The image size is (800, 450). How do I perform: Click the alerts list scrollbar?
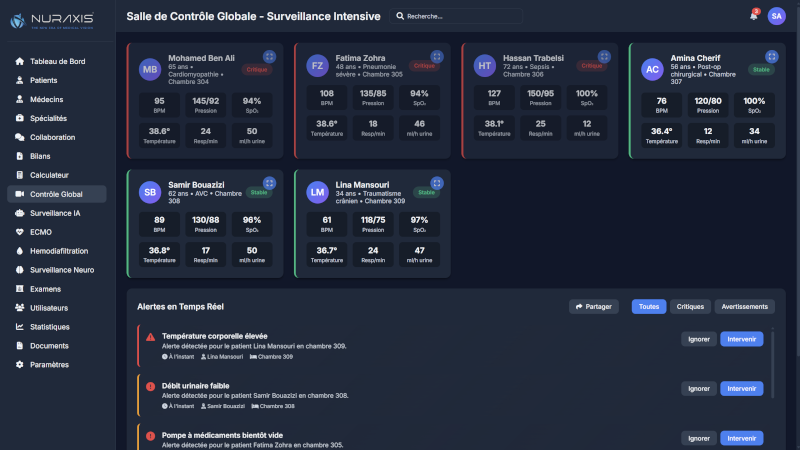(772, 360)
